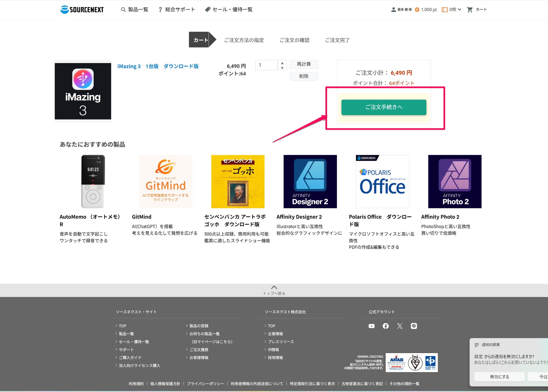This screenshot has height=392, width=548.
Task: Click the Affinity Photo 2 product title
Action: click(440, 217)
